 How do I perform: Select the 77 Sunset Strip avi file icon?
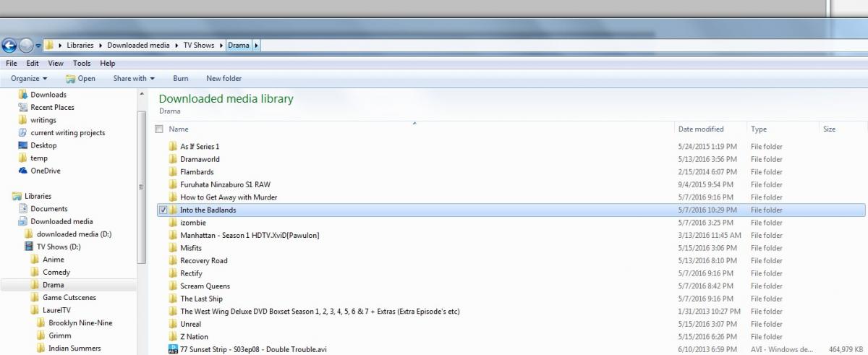(172, 349)
